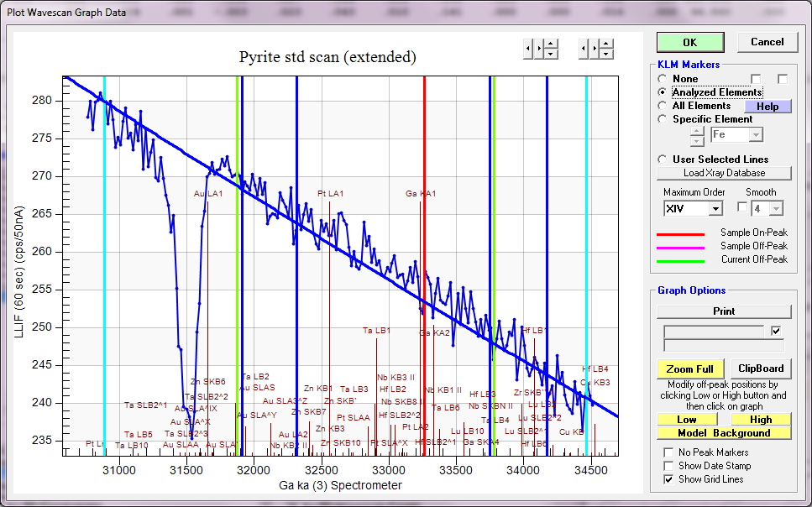Enable 'No Peak Markers' checkbox

click(x=668, y=452)
